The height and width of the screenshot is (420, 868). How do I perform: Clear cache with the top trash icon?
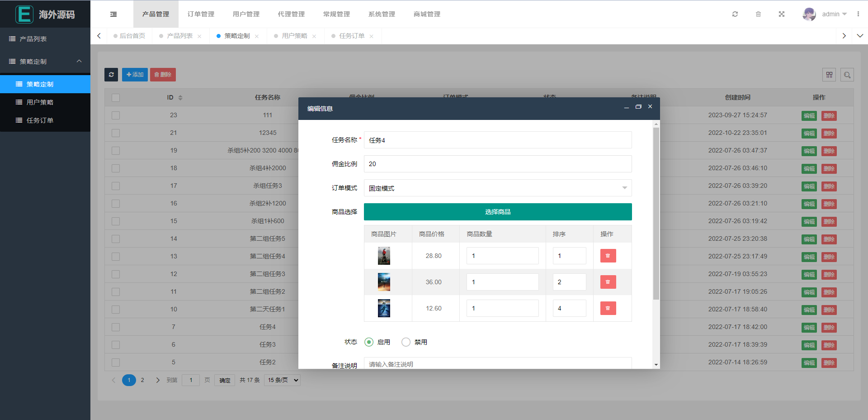pos(758,14)
